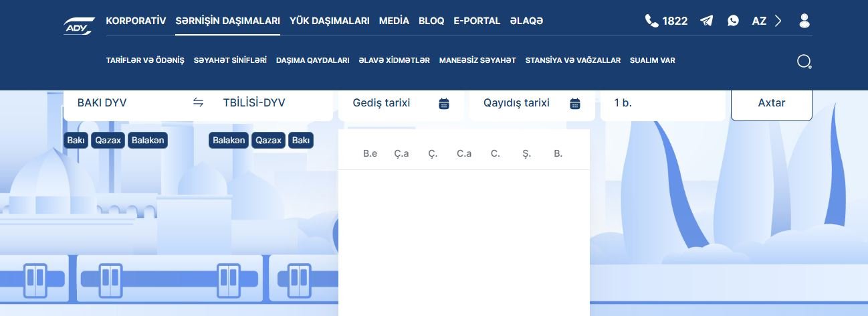Select Balakən chip under departure field
Image resolution: width=868 pixels, height=316 pixels.
coord(148,141)
